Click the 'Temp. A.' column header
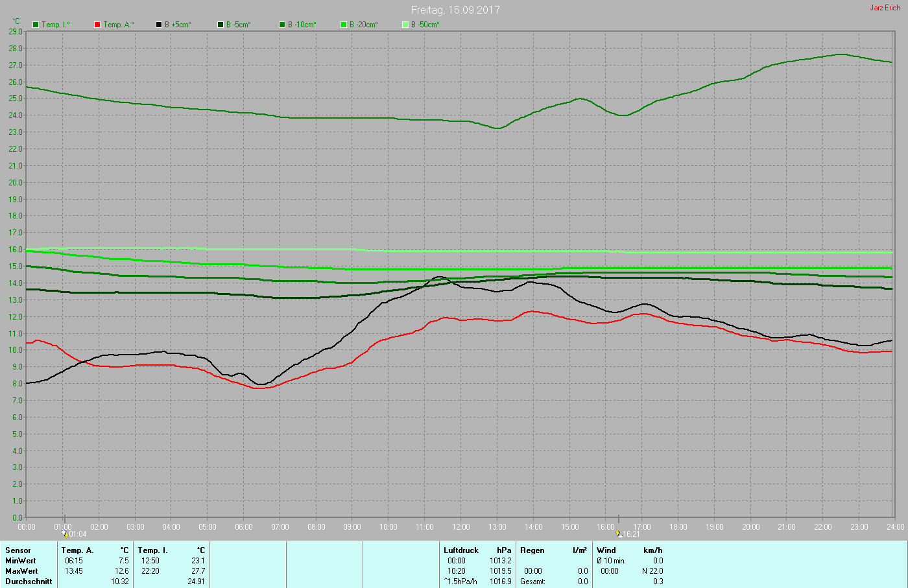908x588 pixels. 78,550
